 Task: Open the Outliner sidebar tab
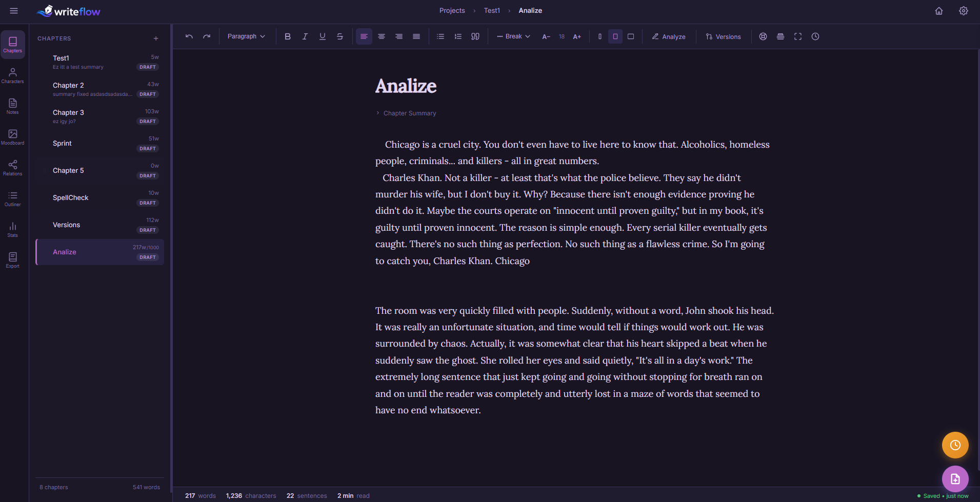click(x=13, y=198)
